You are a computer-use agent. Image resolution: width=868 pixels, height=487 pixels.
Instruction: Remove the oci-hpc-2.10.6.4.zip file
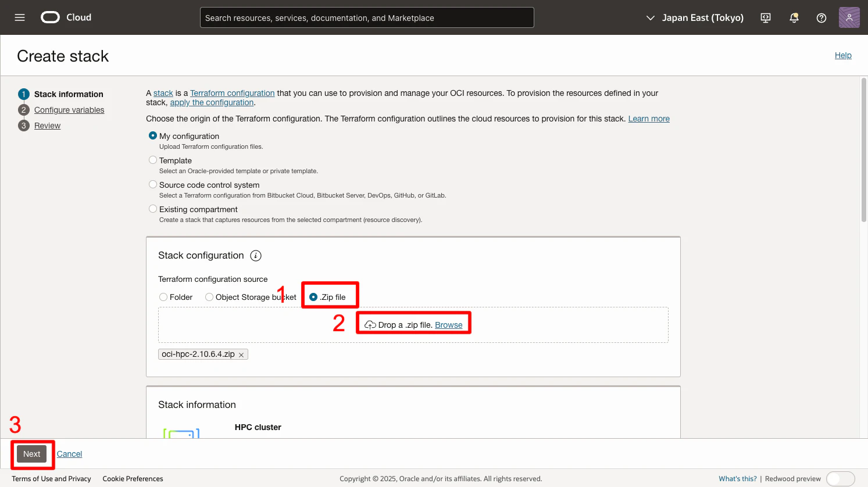click(241, 354)
